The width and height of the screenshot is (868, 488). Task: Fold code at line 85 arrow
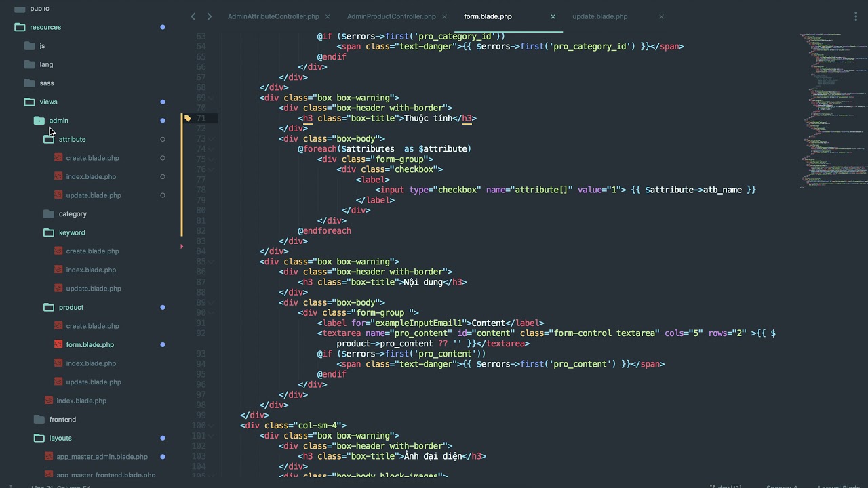211,262
